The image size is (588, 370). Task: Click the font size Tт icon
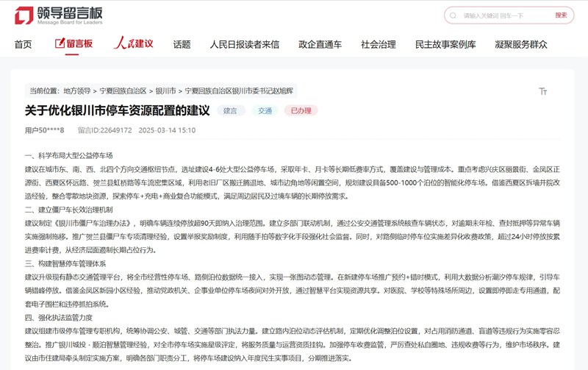(x=543, y=91)
